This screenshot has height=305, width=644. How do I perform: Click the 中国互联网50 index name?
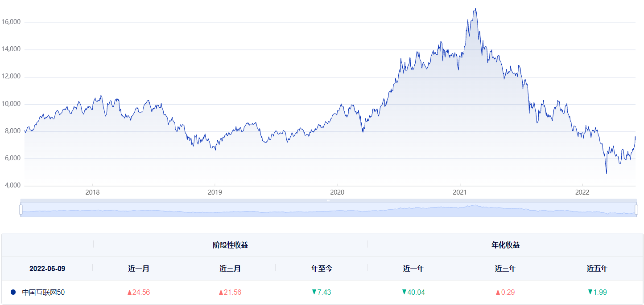tap(44, 293)
